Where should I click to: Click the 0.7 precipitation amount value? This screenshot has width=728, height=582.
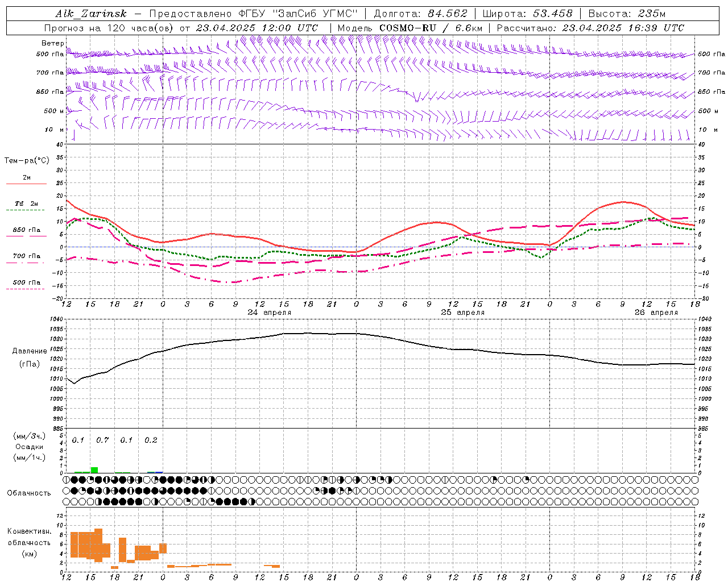102,440
